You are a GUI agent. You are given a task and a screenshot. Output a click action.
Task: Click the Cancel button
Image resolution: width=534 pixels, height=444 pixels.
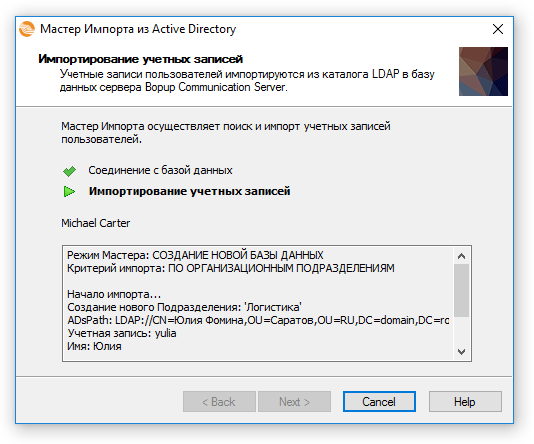pyautogui.click(x=379, y=402)
